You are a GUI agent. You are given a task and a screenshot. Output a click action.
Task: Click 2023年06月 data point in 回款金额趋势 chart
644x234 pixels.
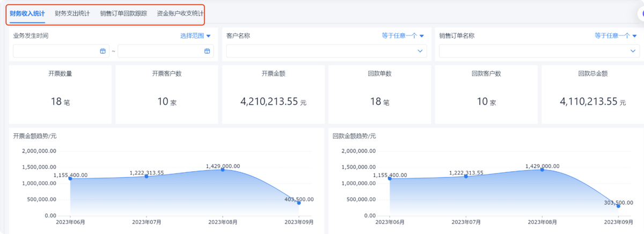pos(390,178)
